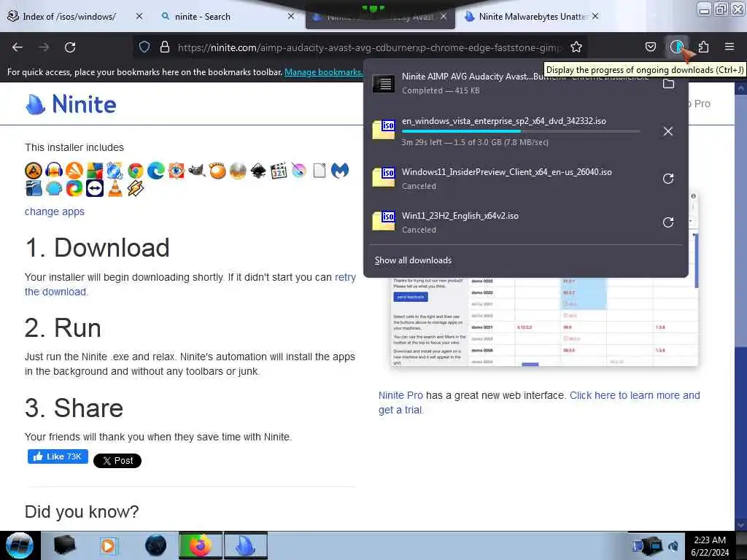Select the en_windows_vista_enterprise ISO download entry
747x560 pixels.
click(x=510, y=131)
